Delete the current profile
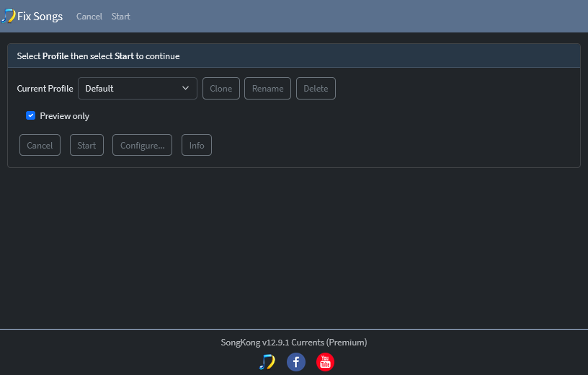Screen dimensions: 588x375 coord(316,88)
